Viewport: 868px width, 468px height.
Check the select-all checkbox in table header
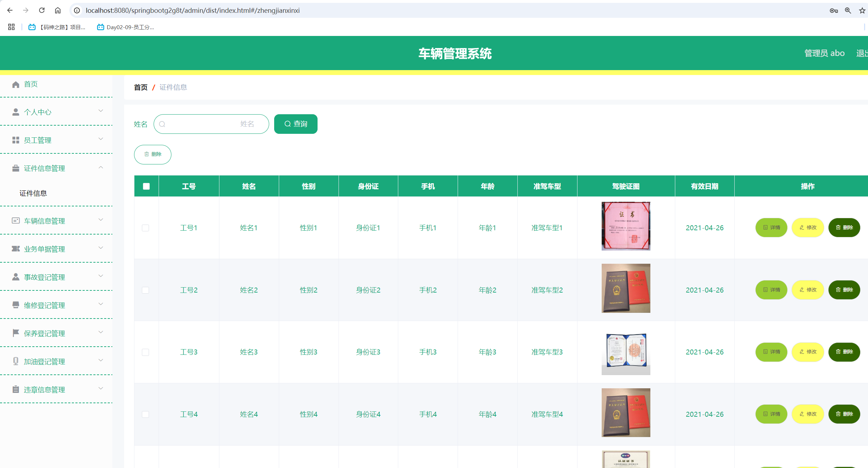tap(146, 186)
